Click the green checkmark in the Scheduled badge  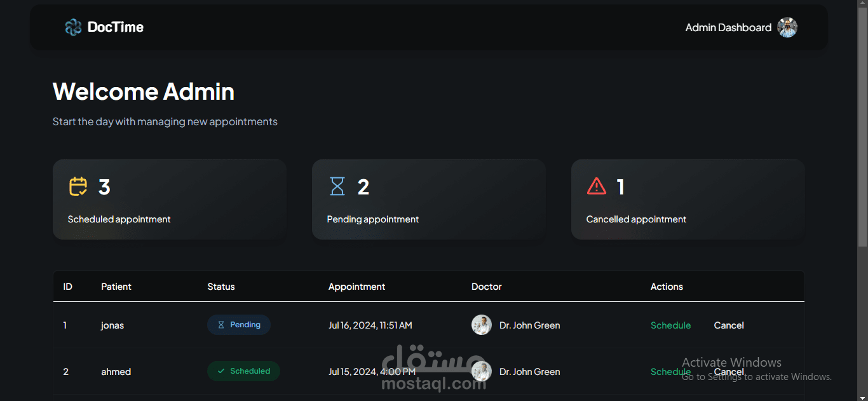pos(220,371)
